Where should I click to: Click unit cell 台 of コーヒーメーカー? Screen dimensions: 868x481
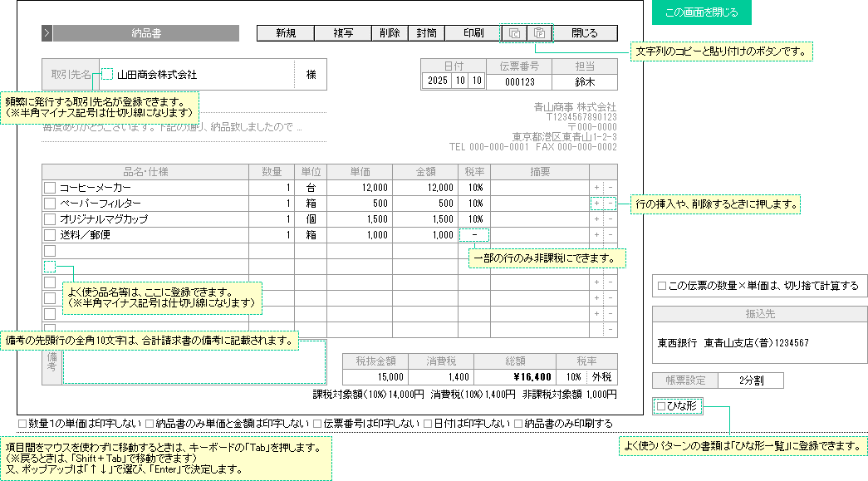click(311, 188)
